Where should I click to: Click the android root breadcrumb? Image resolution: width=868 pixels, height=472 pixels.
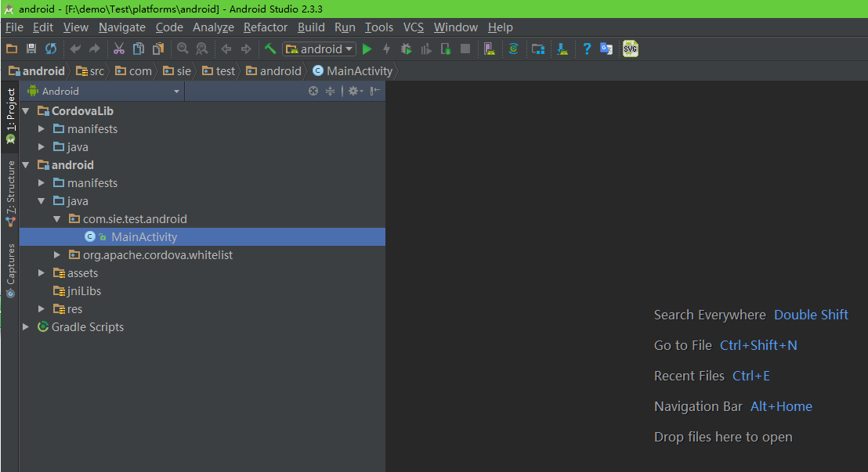37,70
